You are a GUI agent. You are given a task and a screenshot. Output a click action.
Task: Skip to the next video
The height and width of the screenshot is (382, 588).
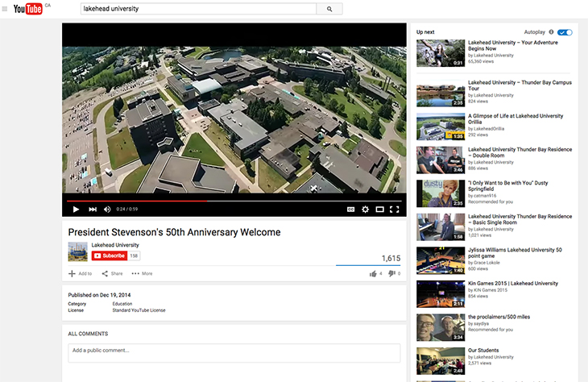[x=93, y=209]
